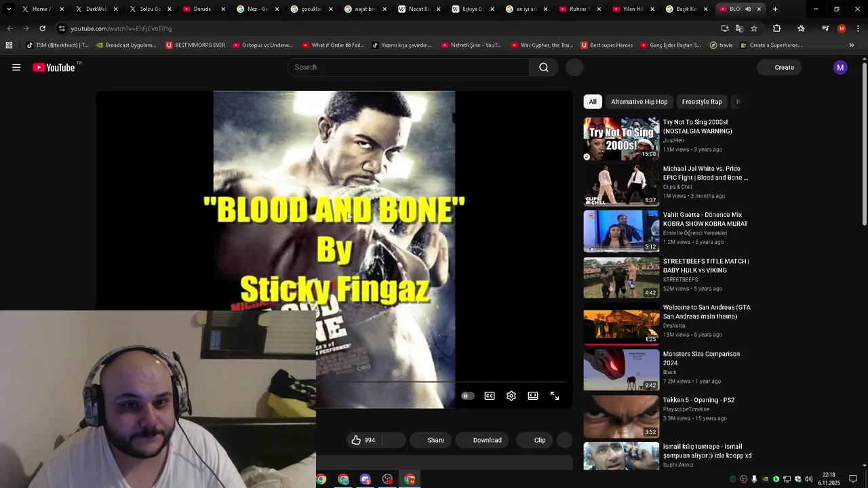Open the ismail kılıç tamtepe video title

coord(707,451)
